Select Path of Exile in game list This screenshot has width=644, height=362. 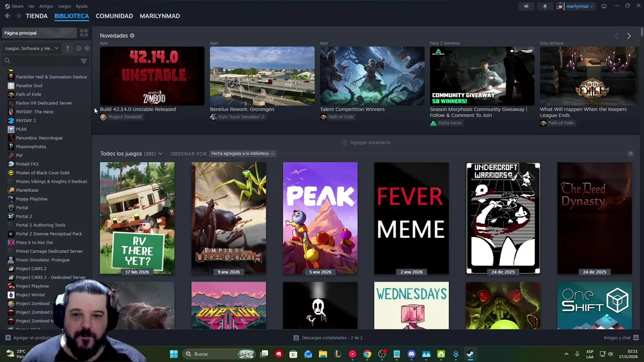(29, 94)
